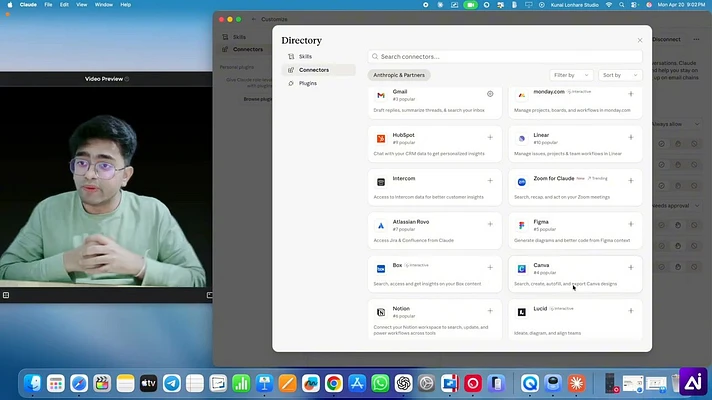Screen dimensions: 712x400
Task: Open Google Chrome from the dock
Action: point(334,384)
